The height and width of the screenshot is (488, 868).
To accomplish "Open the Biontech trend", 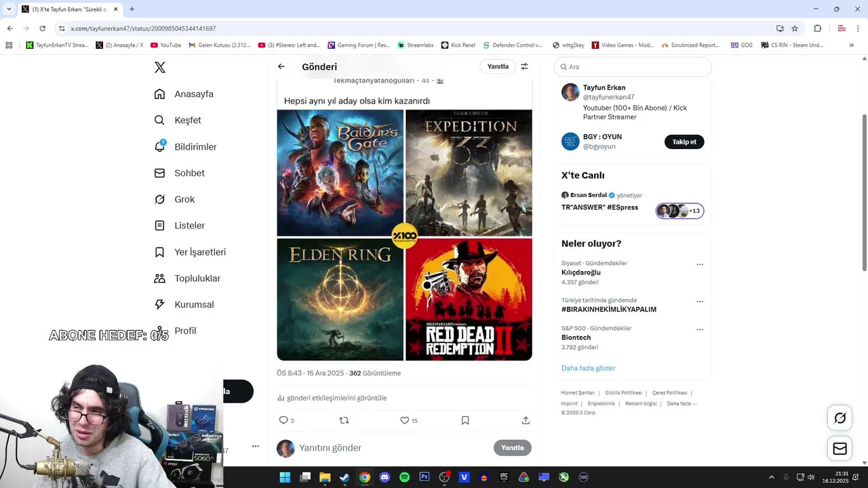I will [x=576, y=338].
